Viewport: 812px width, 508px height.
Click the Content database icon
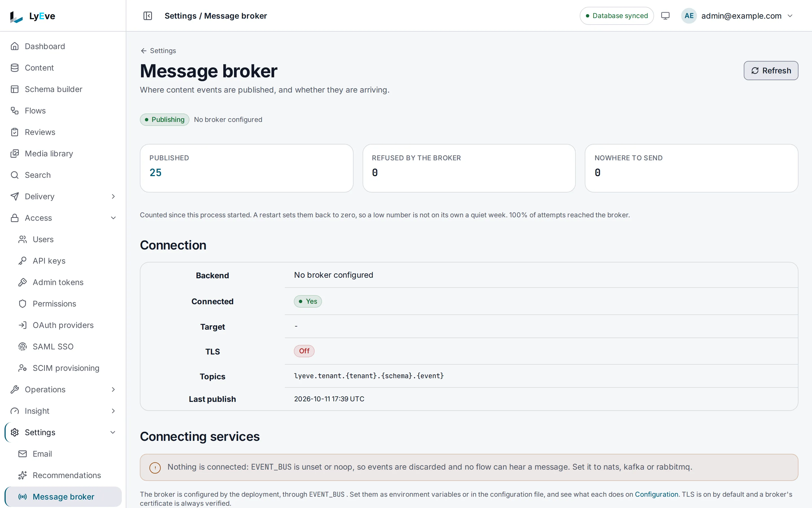15,67
